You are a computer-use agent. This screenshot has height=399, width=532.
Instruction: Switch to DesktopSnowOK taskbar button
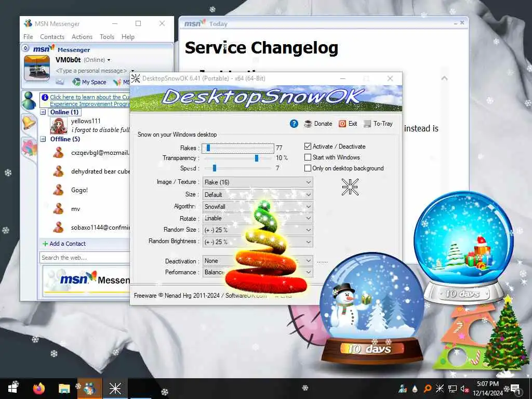click(115, 389)
